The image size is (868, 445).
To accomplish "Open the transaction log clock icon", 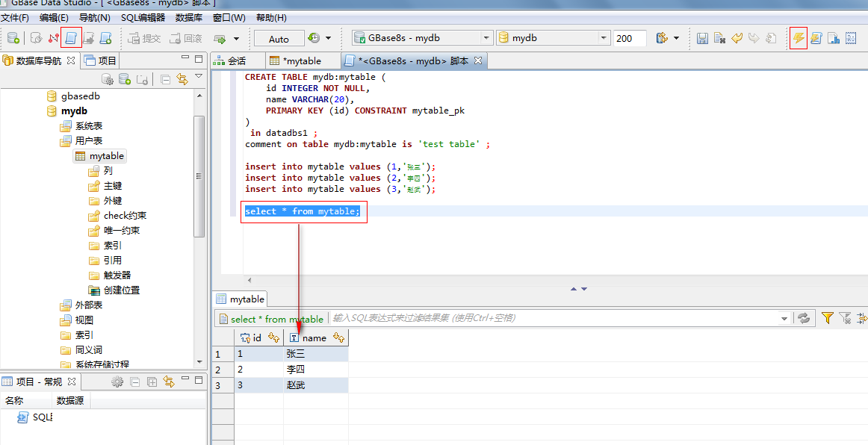I will point(314,38).
